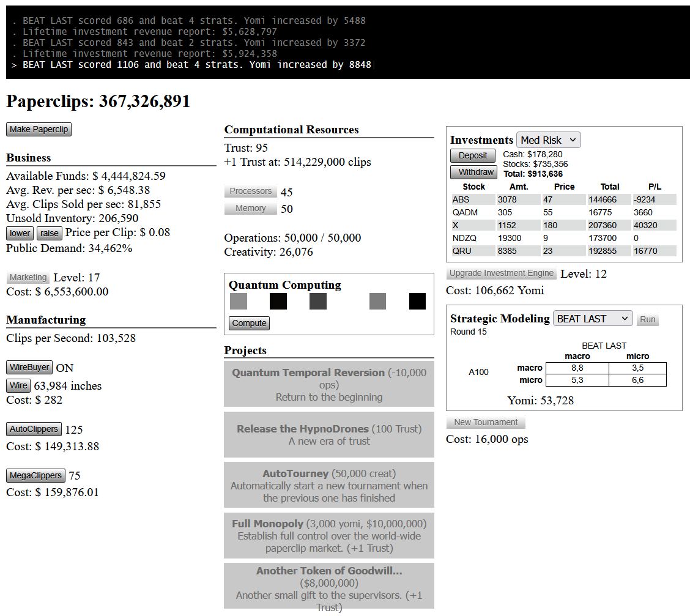Viewport: 690px width, 616px height.
Task: Add more Memory
Action: click(x=251, y=209)
